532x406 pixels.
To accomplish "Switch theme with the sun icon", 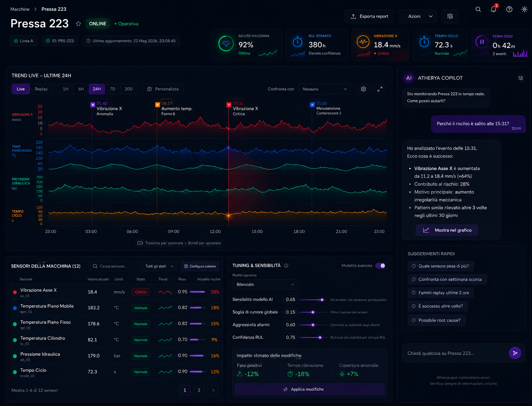I will pyautogui.click(x=524, y=9).
